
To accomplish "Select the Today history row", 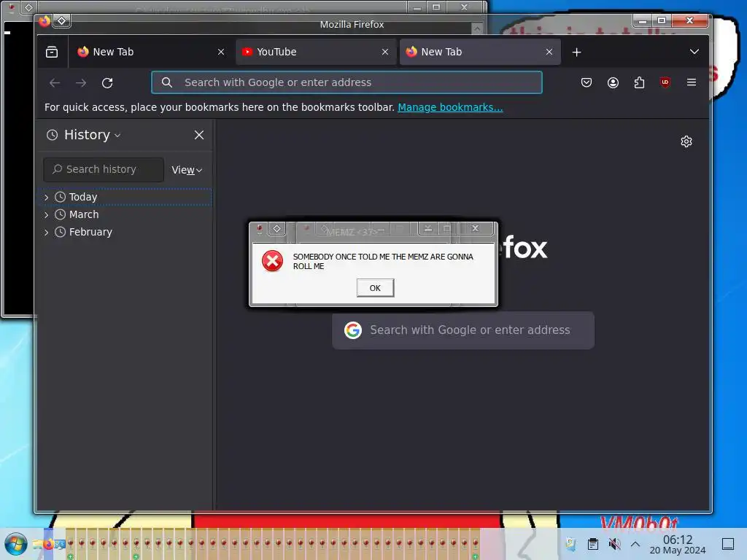I will (x=125, y=197).
